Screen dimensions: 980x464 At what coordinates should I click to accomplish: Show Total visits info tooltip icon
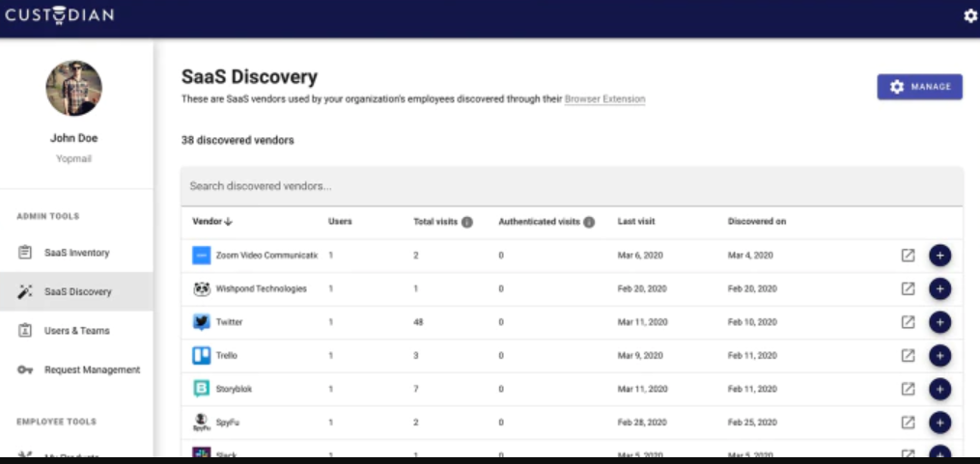[467, 222]
